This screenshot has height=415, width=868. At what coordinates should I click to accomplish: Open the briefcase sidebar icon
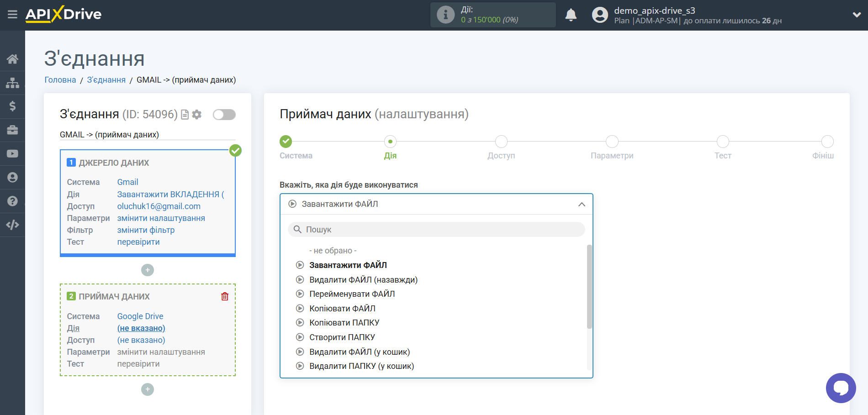coord(12,130)
